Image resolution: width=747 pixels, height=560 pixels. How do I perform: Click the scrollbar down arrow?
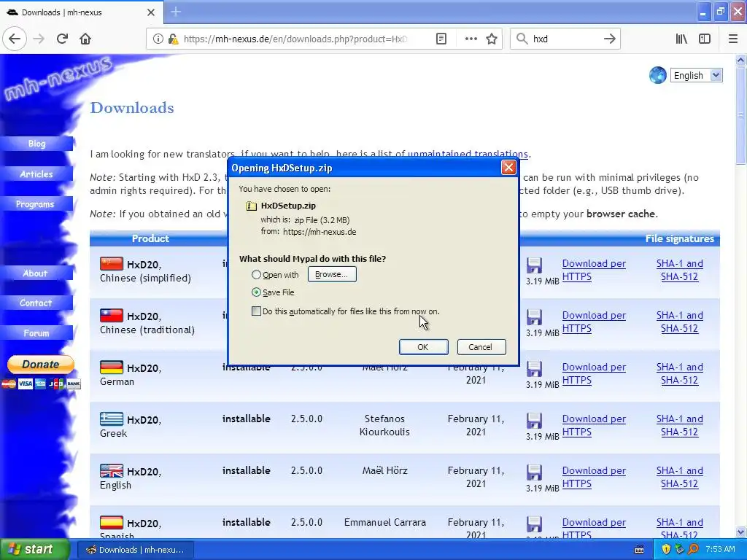click(x=740, y=532)
